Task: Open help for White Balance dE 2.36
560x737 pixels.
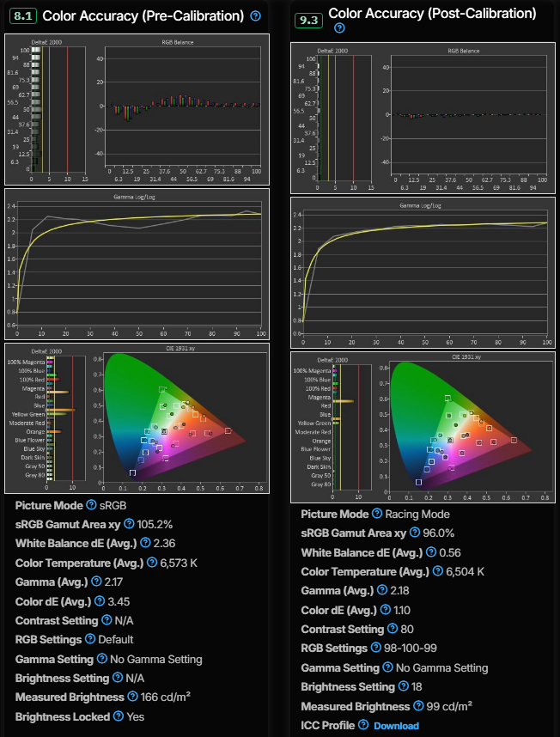Action: click(145, 544)
